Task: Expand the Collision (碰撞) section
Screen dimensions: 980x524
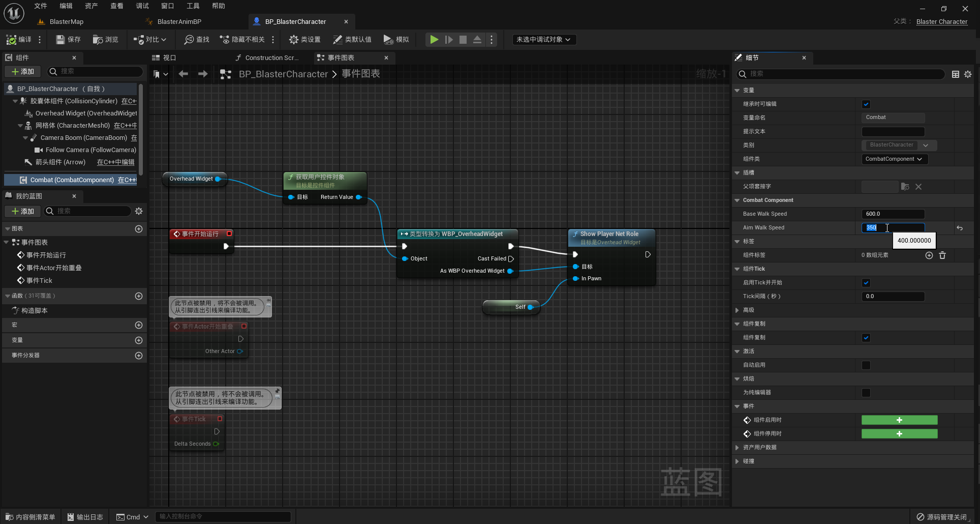Action: point(737,461)
